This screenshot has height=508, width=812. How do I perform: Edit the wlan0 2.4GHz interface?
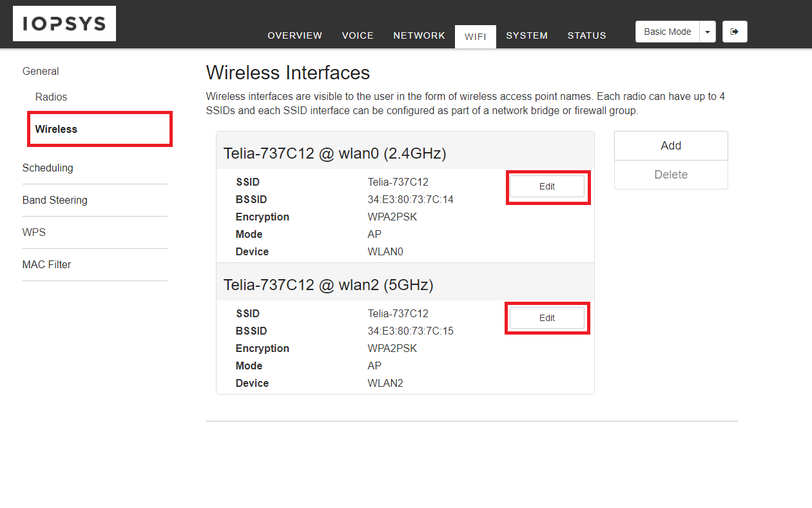pos(547,186)
